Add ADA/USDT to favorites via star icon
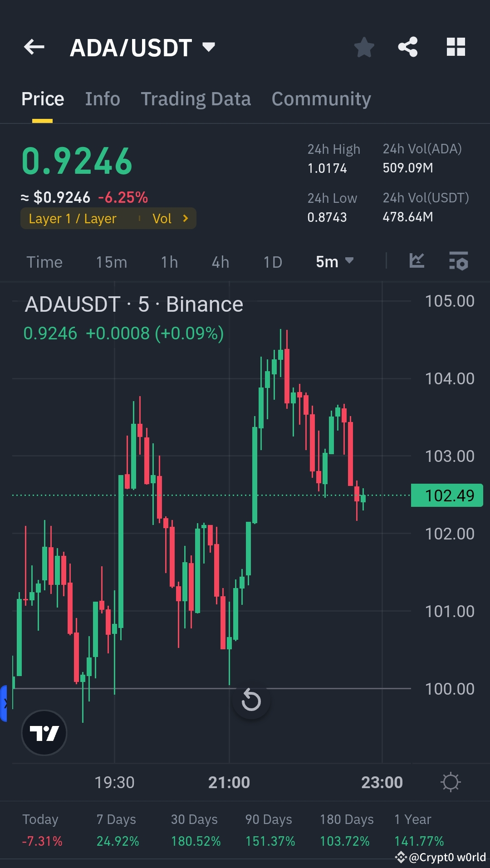This screenshot has height=868, width=490. 364,47
